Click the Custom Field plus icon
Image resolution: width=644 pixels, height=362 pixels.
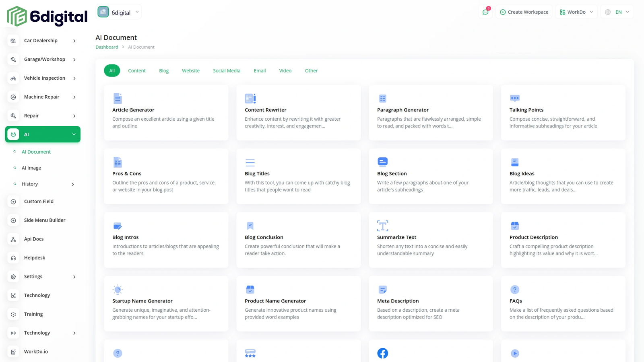[13, 202]
